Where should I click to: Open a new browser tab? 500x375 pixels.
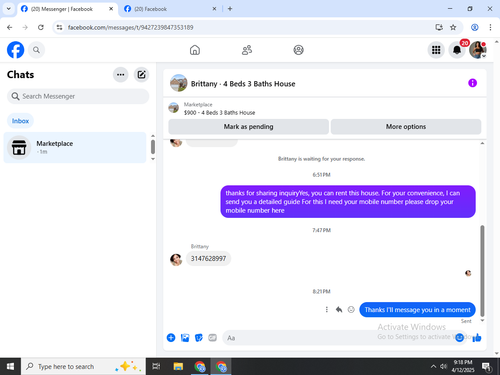(x=230, y=9)
